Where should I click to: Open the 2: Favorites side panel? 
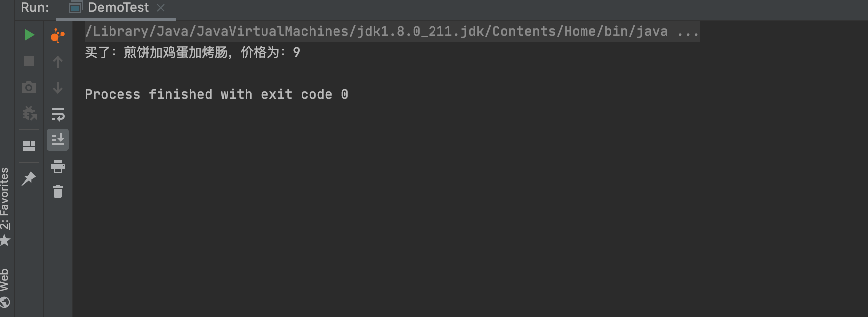(x=5, y=206)
